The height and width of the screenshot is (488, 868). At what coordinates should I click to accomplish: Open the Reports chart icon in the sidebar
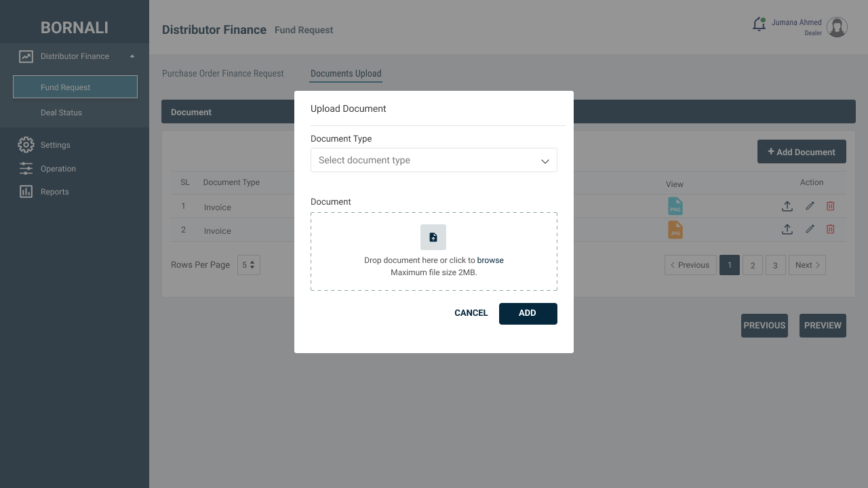[26, 192]
